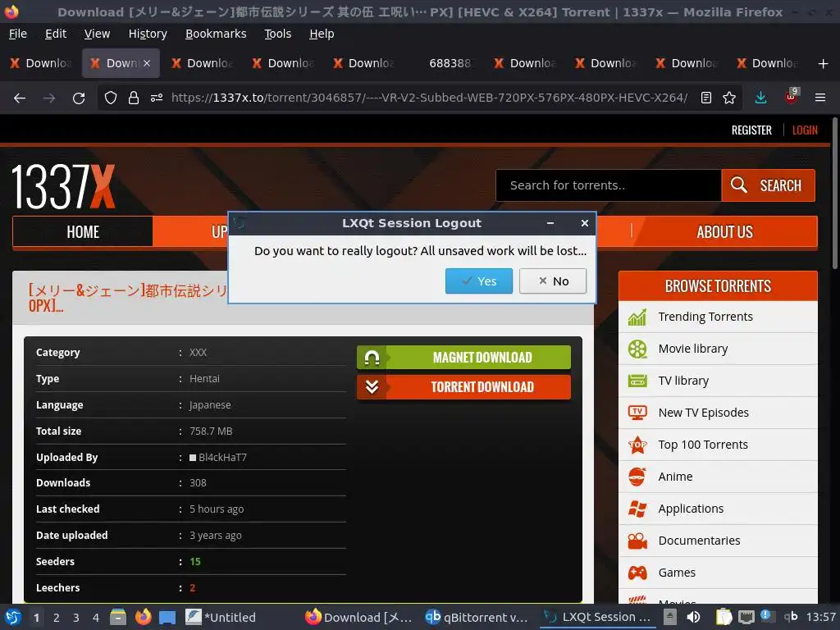Open the clipboard manager tray icon
The height and width of the screenshot is (630, 840).
point(724,617)
